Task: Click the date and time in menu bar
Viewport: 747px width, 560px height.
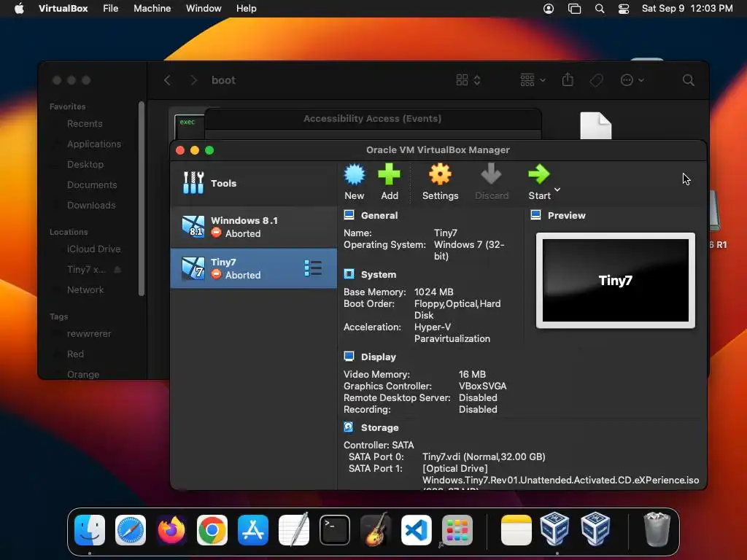Action: point(687,9)
